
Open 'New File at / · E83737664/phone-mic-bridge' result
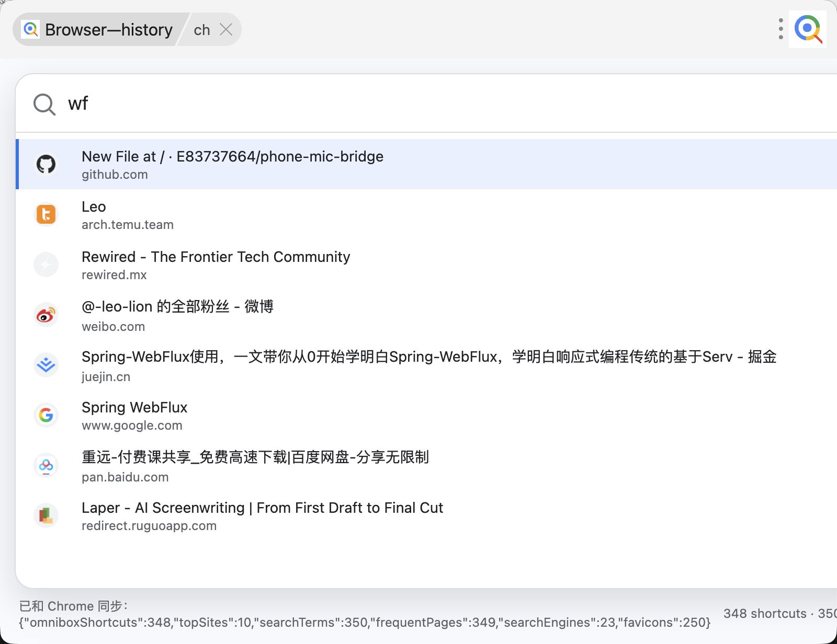click(426, 164)
